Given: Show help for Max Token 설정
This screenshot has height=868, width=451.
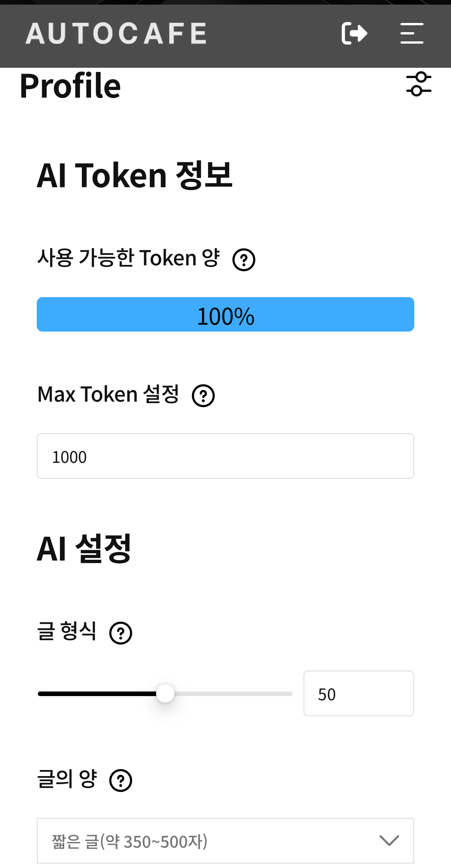Looking at the screenshot, I should click(x=204, y=396).
